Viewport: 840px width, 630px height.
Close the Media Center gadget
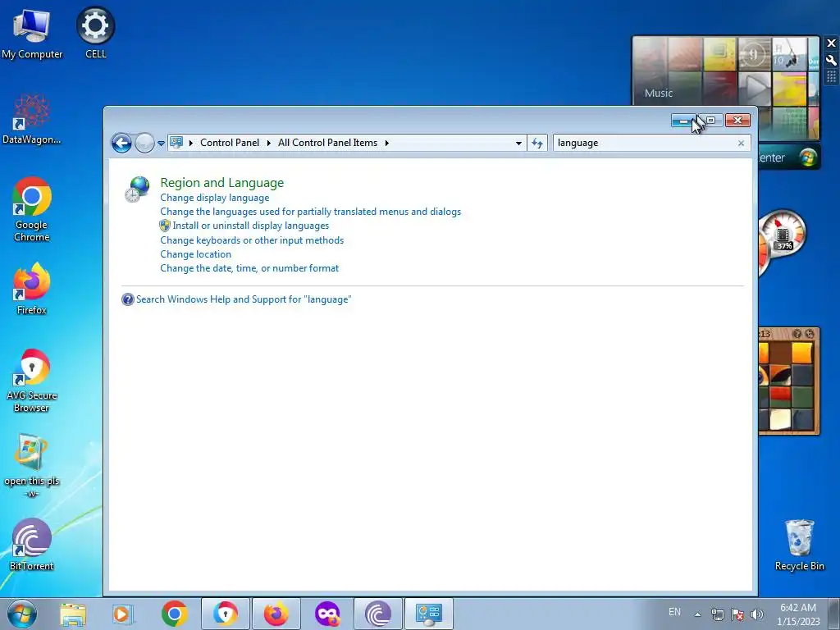tap(831, 43)
